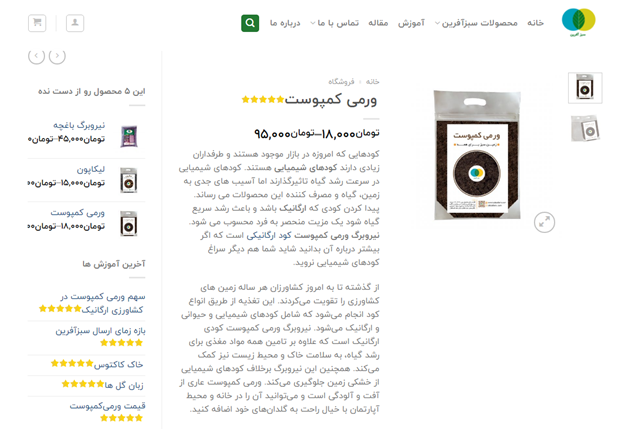Open the نیروبرگ باغچه product link

point(79,125)
